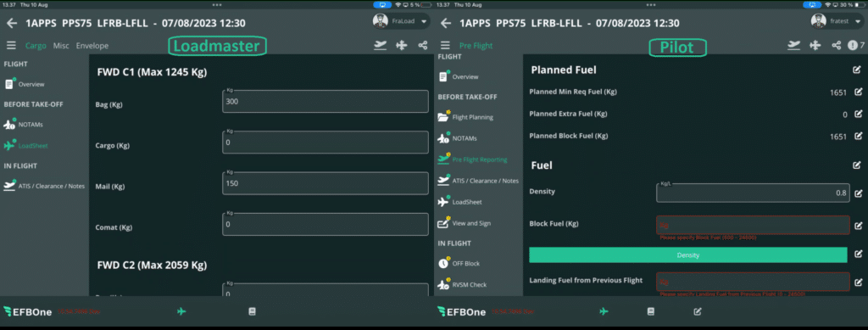This screenshot has height=330, width=868.
Task: Click the Mail (Kg) field showing 150
Action: [325, 183]
